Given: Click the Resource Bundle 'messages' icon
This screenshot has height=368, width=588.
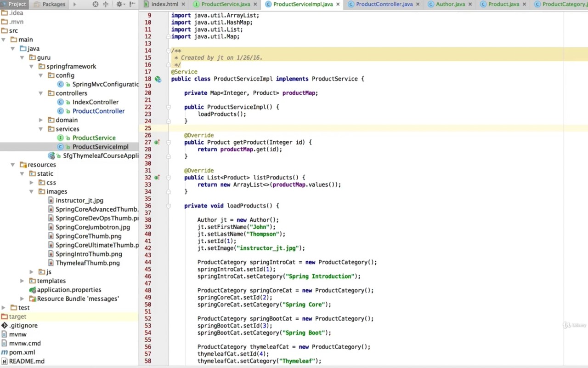Looking at the screenshot, I should (x=32, y=299).
